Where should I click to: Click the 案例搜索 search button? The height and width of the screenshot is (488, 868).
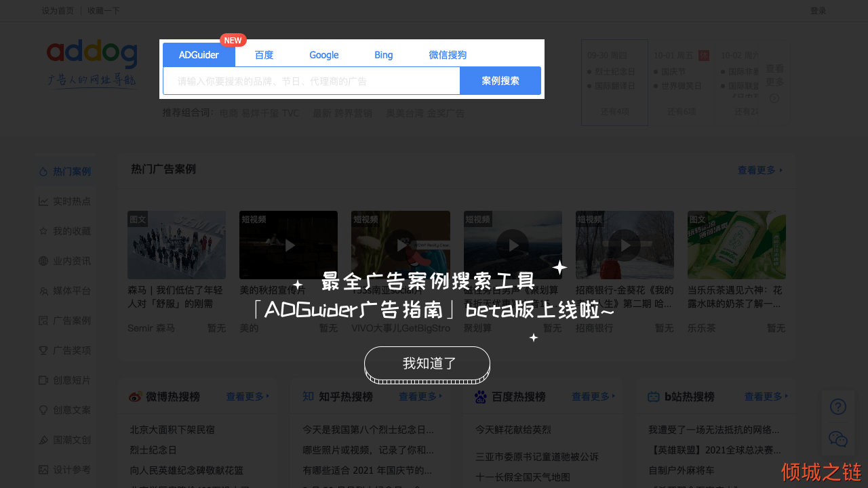pyautogui.click(x=500, y=81)
